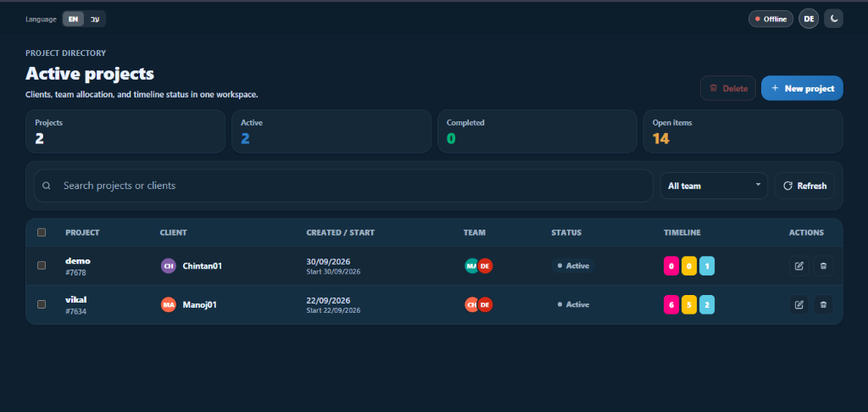This screenshot has width=868, height=412.
Task: Delete the vikal project with trash icon
Action: pos(823,304)
